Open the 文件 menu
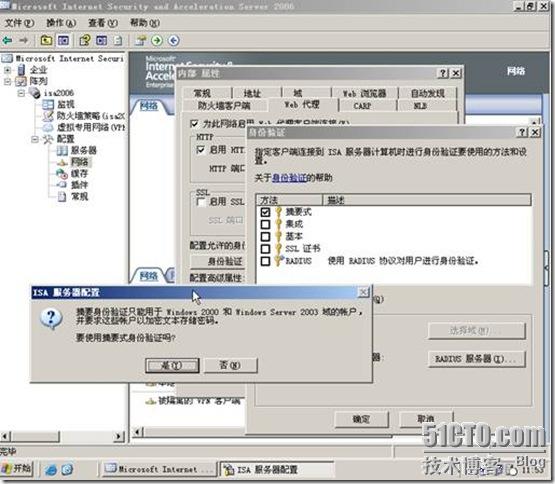 (x=19, y=23)
